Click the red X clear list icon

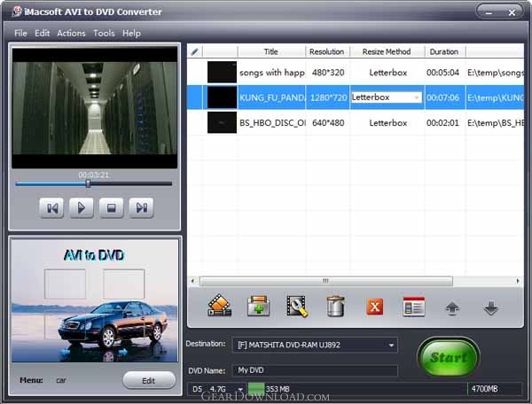pos(374,307)
